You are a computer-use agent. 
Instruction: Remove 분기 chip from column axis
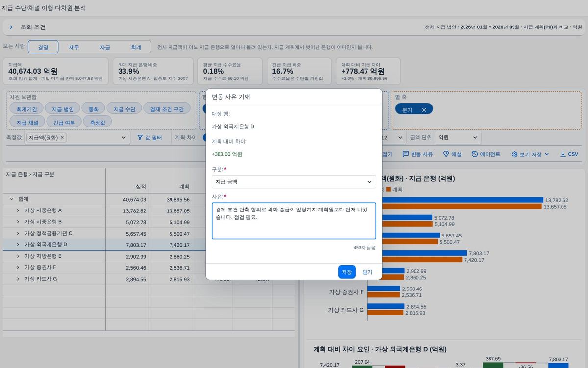point(424,110)
